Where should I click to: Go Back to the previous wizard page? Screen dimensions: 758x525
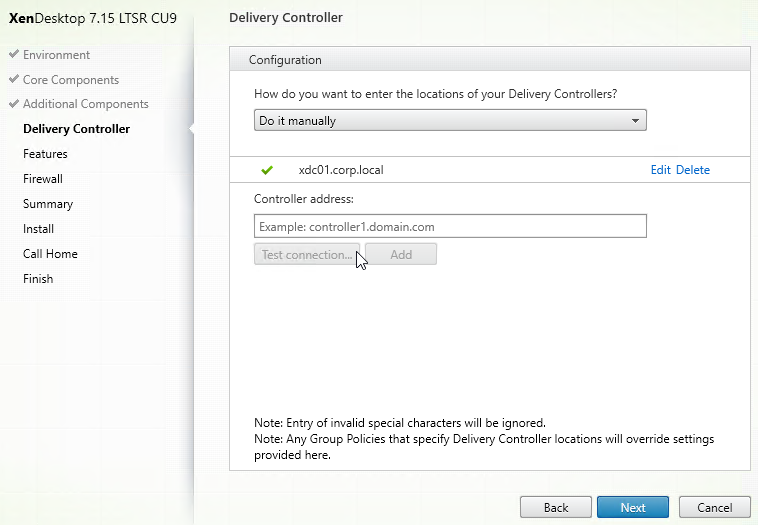pos(555,508)
